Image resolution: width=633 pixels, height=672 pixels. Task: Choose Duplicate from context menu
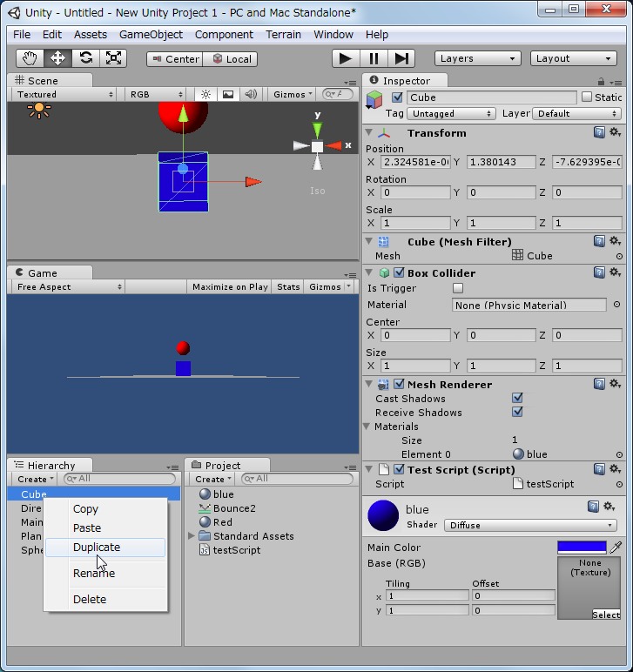[97, 548]
